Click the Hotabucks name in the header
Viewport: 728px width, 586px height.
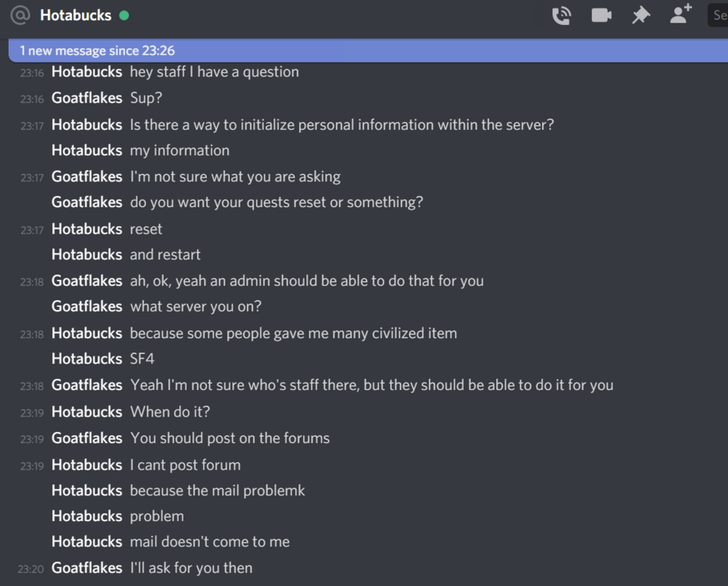[x=76, y=16]
